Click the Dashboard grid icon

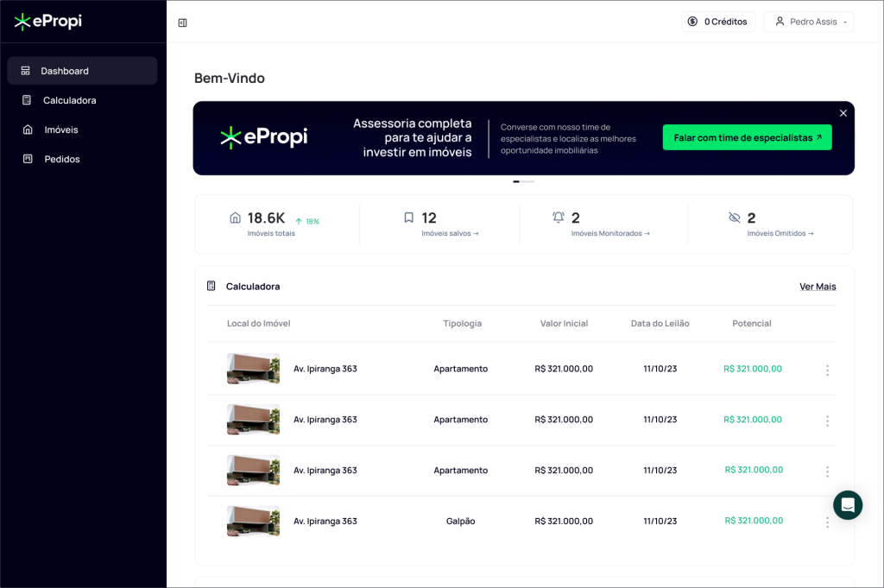25,71
